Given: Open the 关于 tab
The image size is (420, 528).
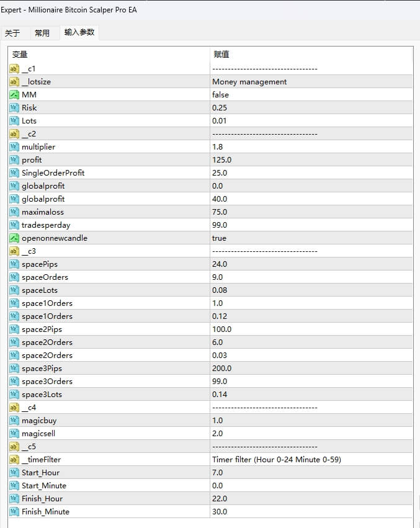Looking at the screenshot, I should point(12,33).
